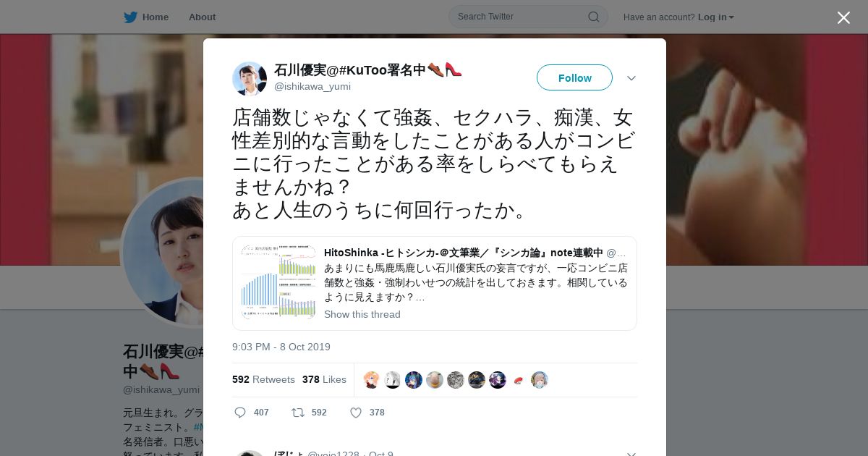Open the About menu item

[x=202, y=17]
